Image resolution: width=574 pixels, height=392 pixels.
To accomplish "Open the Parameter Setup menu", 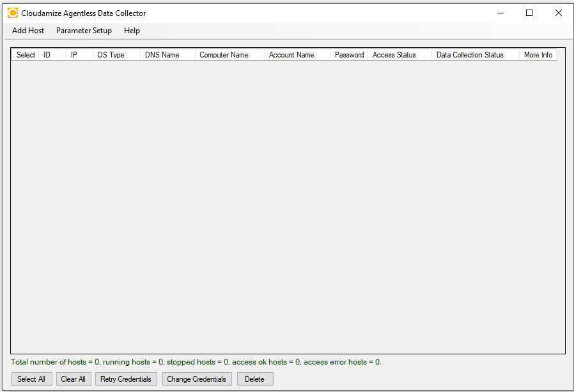I will (x=84, y=31).
